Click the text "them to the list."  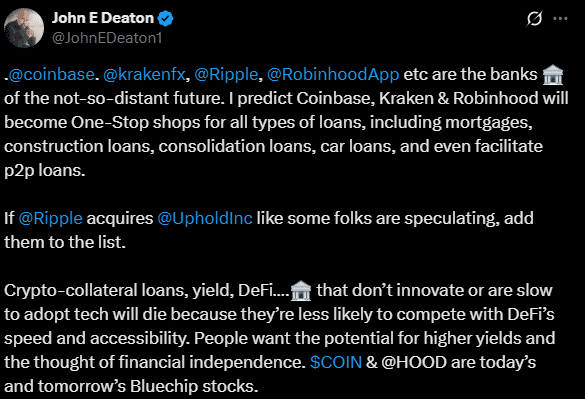point(65,242)
